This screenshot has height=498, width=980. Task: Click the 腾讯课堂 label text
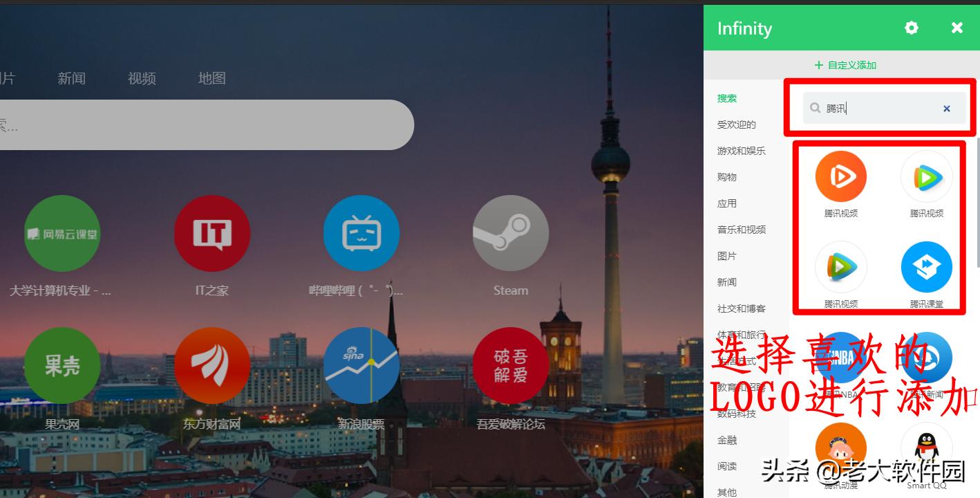[927, 304]
